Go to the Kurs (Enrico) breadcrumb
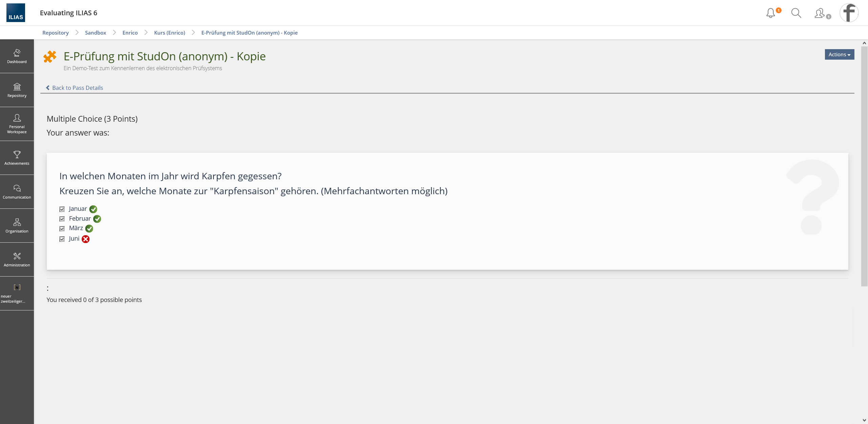The width and height of the screenshot is (868, 424). coord(170,33)
